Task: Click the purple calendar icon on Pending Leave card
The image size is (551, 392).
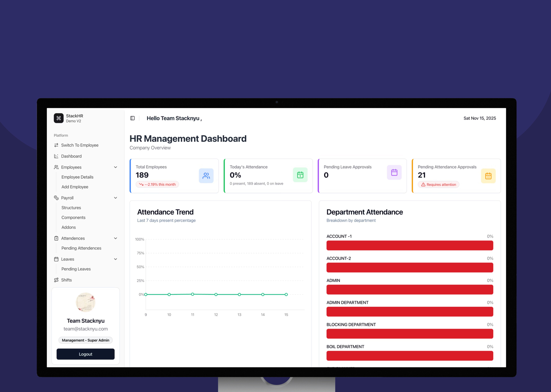Action: 394,172
